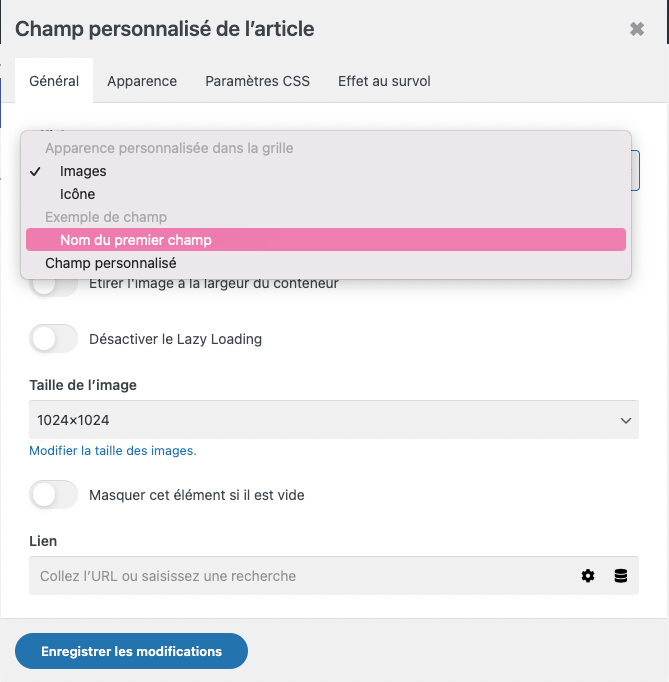Screen dimensions: 669x682
Task: Close the Champ personnalisé de l'article dialog
Action: [x=637, y=29]
